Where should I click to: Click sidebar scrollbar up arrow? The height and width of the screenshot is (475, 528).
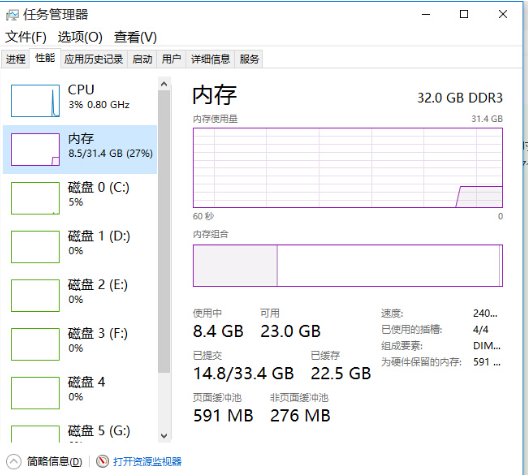pyautogui.click(x=164, y=84)
